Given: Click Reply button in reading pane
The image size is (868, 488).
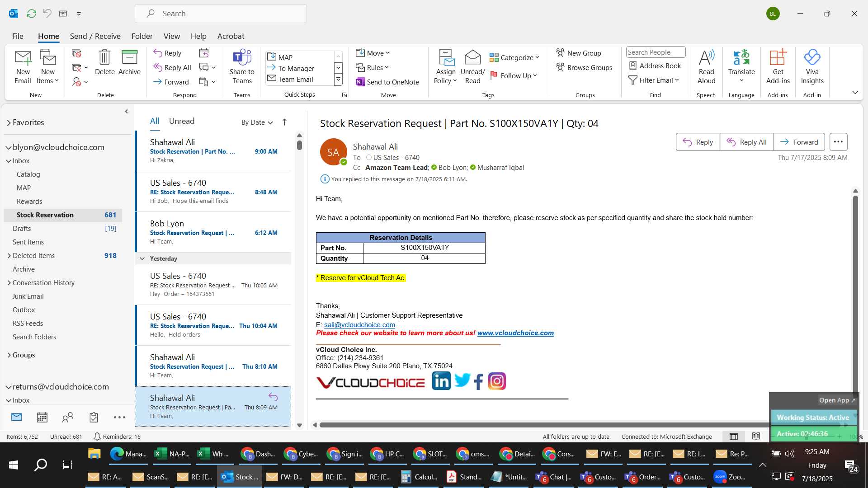Looking at the screenshot, I should pos(698,142).
